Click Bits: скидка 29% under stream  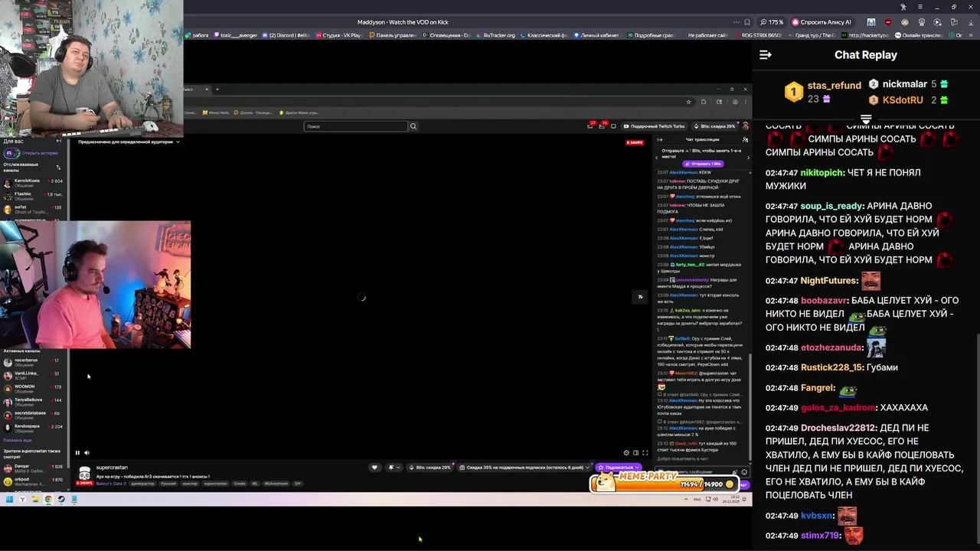pos(430,468)
